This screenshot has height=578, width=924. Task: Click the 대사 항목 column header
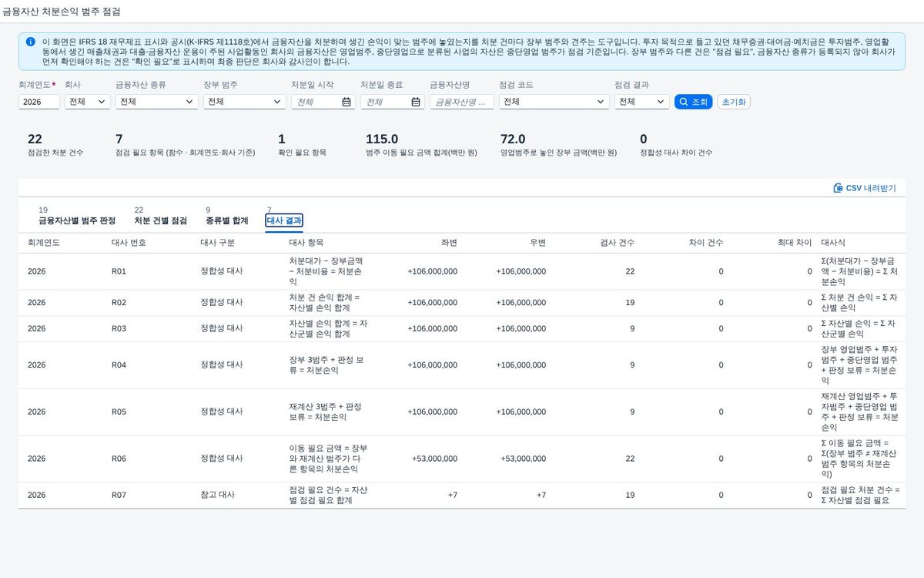click(x=306, y=242)
